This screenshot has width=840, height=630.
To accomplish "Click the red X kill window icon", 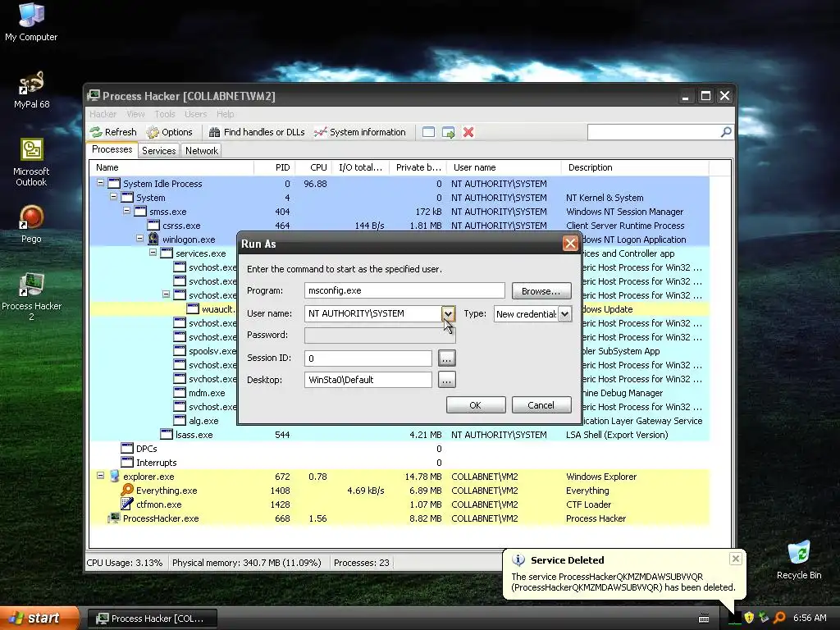I will tap(468, 132).
